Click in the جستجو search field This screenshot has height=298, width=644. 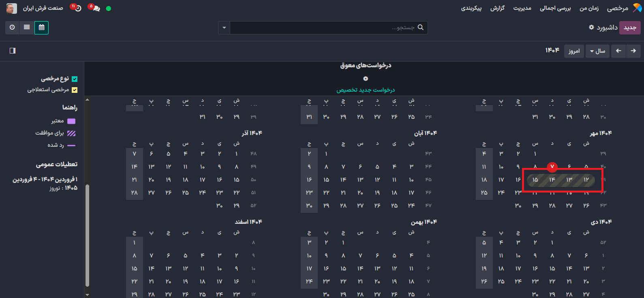click(324, 28)
